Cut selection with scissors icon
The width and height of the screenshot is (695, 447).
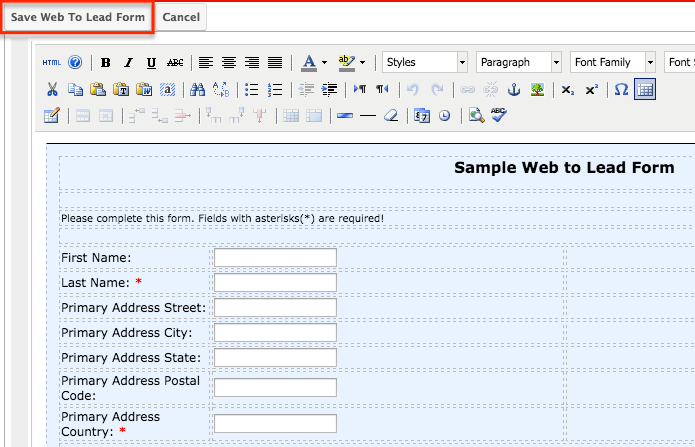(52, 90)
